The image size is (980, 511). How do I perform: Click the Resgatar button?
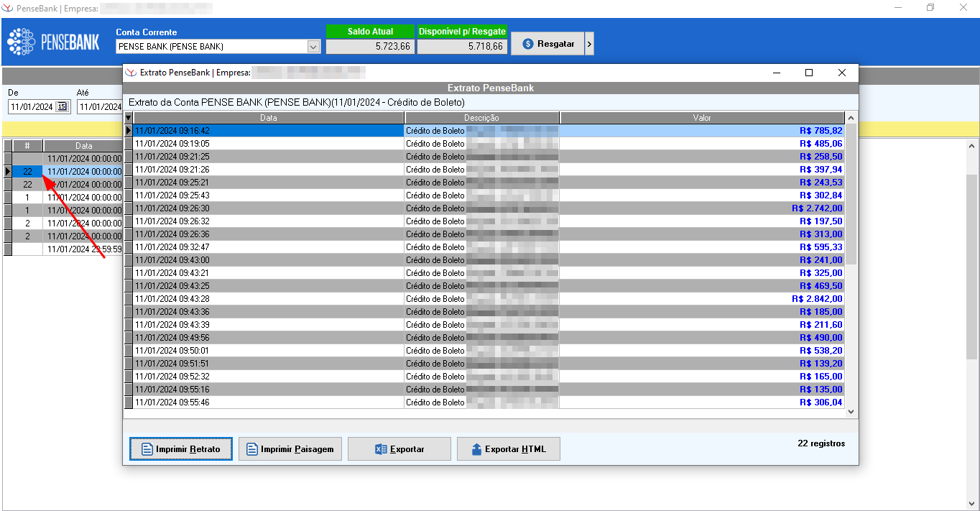[548, 44]
